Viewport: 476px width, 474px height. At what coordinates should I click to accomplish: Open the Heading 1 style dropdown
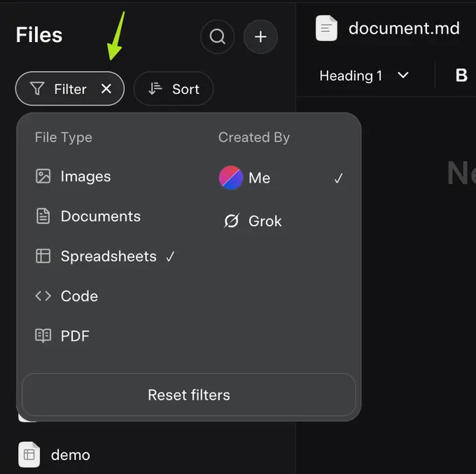pyautogui.click(x=363, y=76)
